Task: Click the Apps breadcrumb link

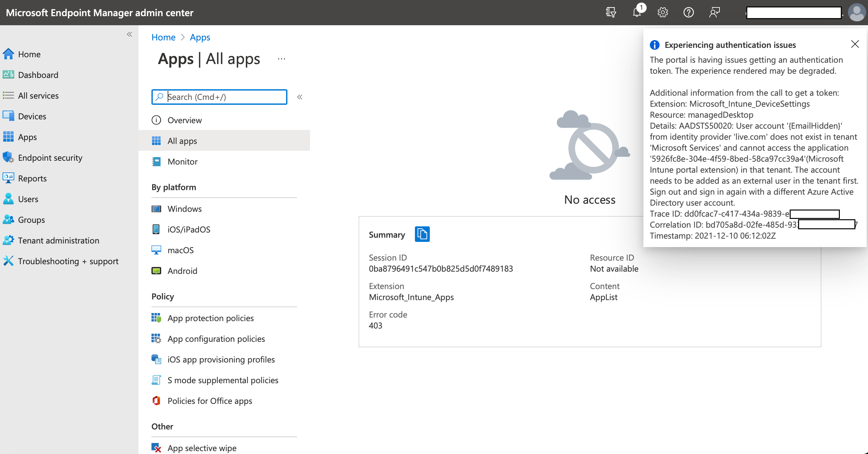Action: click(200, 37)
